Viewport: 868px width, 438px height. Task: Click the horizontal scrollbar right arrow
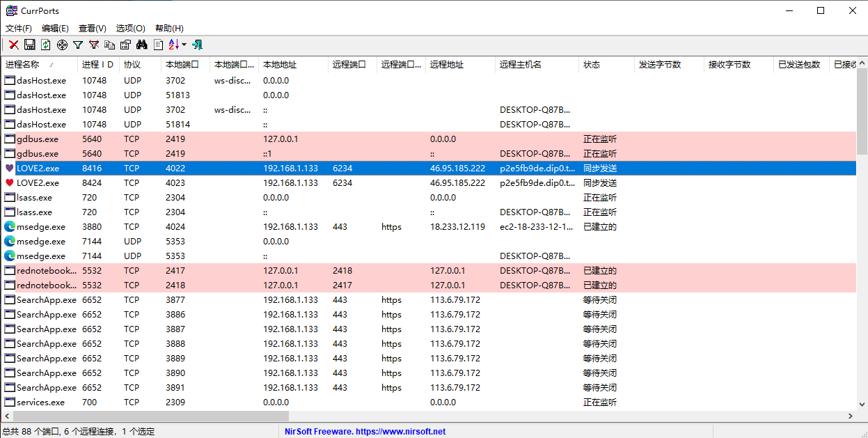pyautogui.click(x=850, y=416)
